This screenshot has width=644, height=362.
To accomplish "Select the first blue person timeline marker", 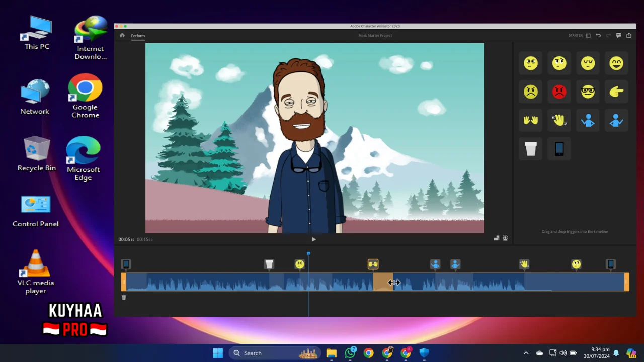I will [435, 264].
